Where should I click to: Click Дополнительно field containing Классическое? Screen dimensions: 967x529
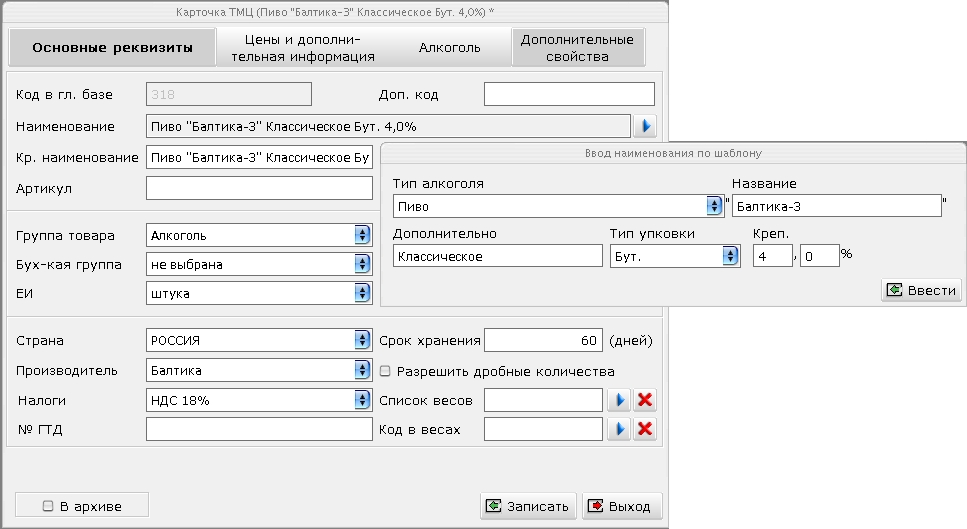click(x=498, y=256)
